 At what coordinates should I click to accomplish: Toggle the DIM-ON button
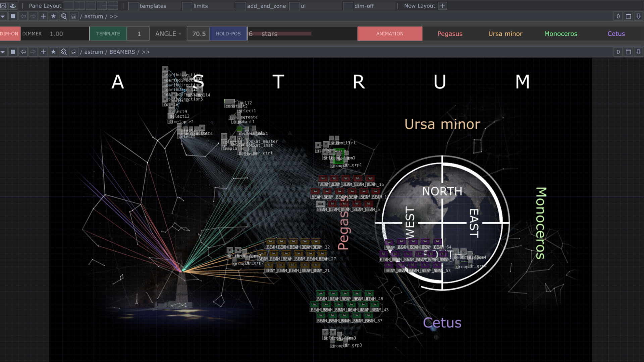coord(9,34)
